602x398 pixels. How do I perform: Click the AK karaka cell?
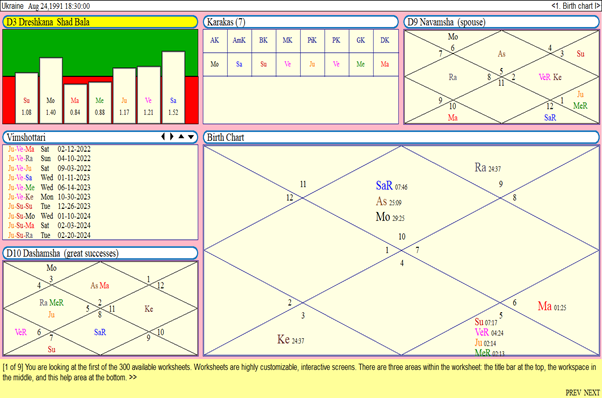(x=215, y=40)
